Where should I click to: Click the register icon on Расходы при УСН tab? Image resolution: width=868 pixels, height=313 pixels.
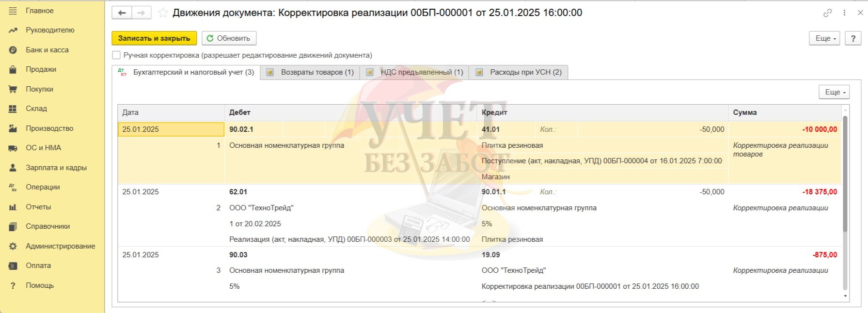pos(479,72)
